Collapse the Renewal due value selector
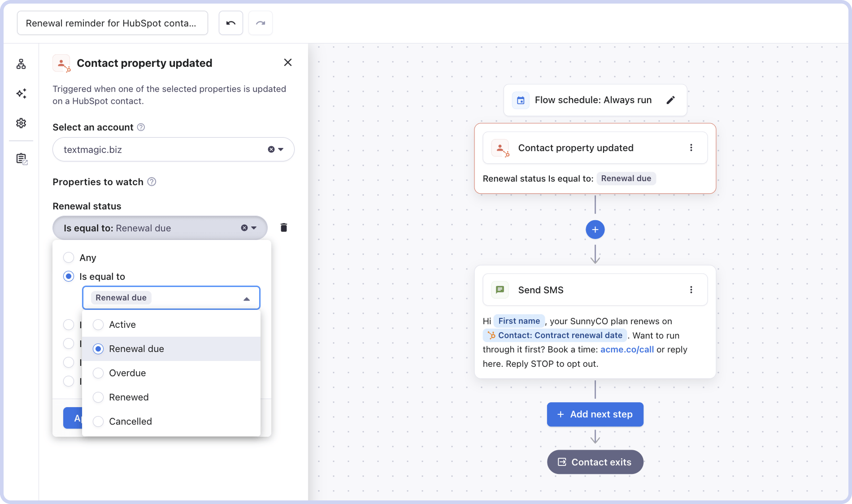 tap(246, 299)
